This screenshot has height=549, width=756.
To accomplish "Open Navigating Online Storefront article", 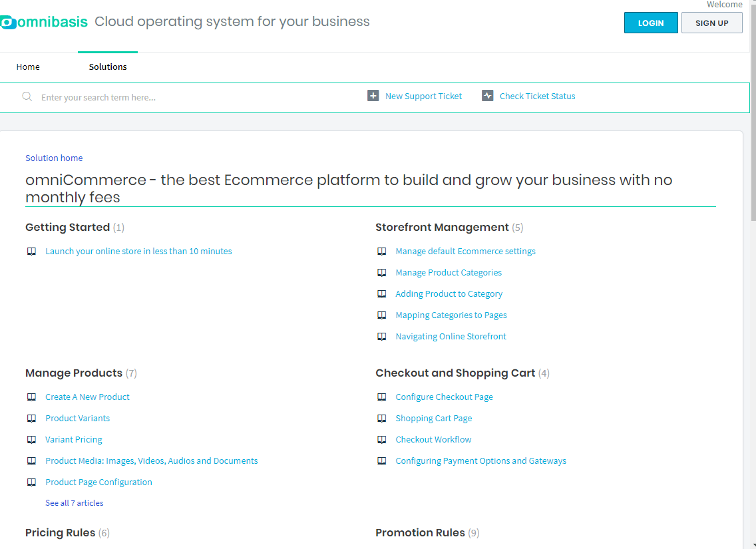I will (x=451, y=336).
